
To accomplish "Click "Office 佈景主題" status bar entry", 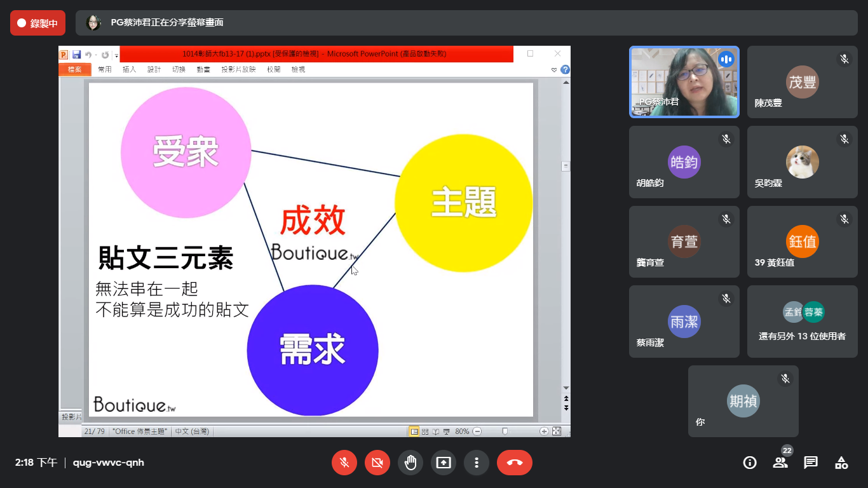I will pyautogui.click(x=140, y=431).
